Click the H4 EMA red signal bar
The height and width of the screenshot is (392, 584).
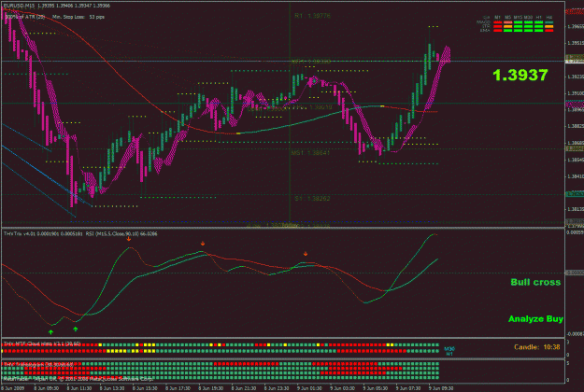[x=549, y=31]
